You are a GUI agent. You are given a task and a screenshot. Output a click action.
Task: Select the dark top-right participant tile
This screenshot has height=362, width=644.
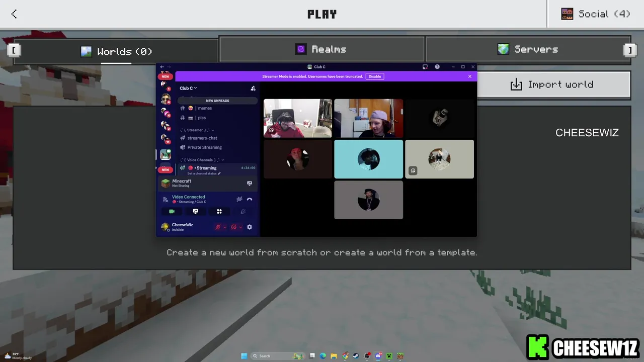439,118
